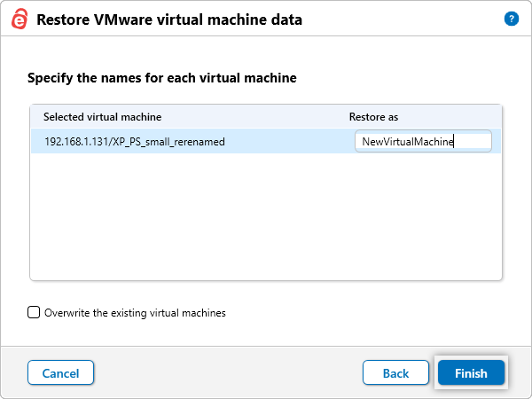Click Finish to start the restore

[x=471, y=373]
